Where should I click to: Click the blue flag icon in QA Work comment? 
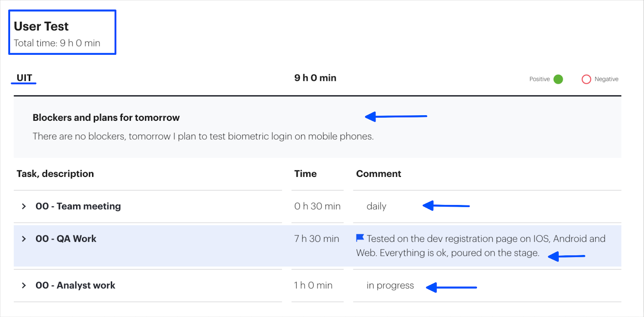(x=360, y=238)
